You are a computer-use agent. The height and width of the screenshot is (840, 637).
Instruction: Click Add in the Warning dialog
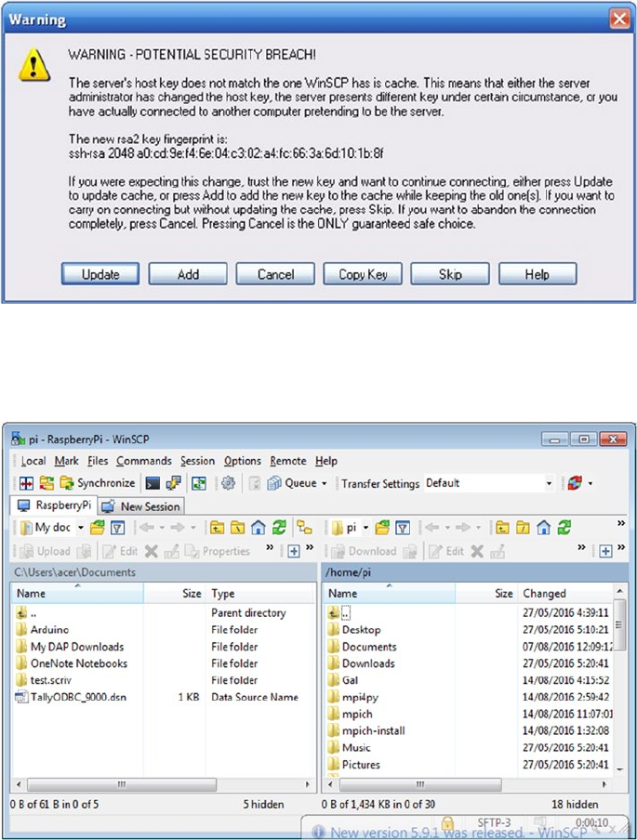click(188, 274)
